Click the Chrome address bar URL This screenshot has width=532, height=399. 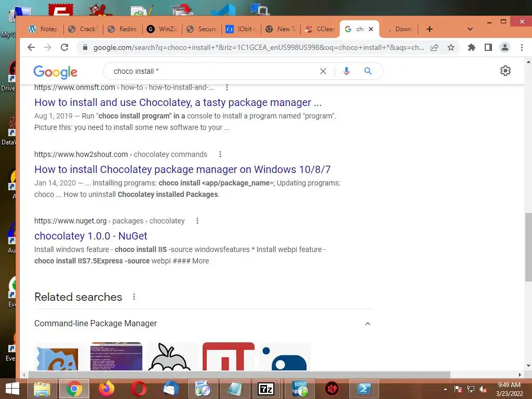[x=259, y=47]
